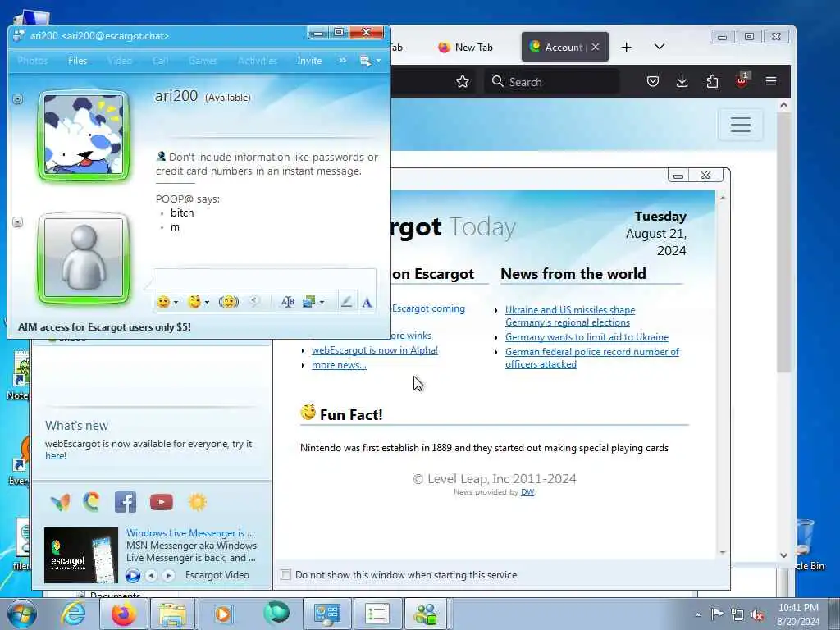
Task: Go to next Escargot video
Action: pos(168,575)
